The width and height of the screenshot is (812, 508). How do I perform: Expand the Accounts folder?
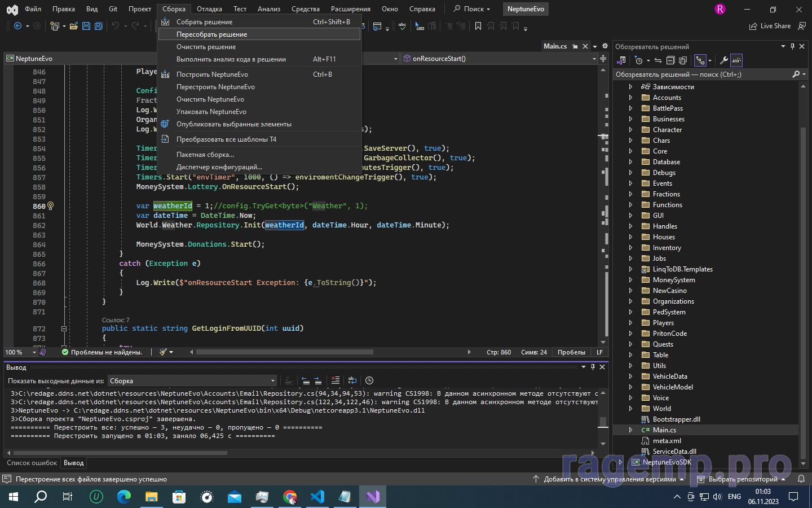[630, 98]
